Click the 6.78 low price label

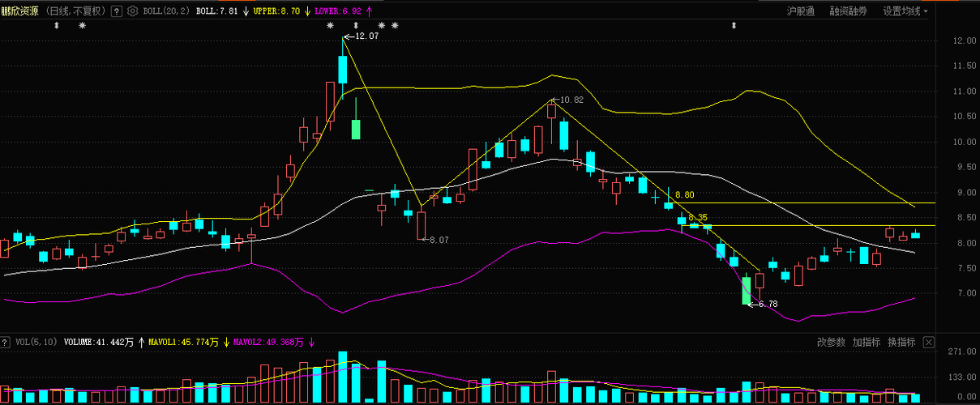(x=768, y=304)
